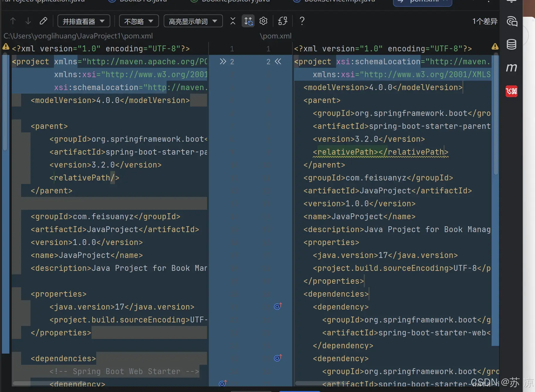Click upper gutter marker near dependency line
Image resolution: width=535 pixels, height=392 pixels.
tap(278, 306)
